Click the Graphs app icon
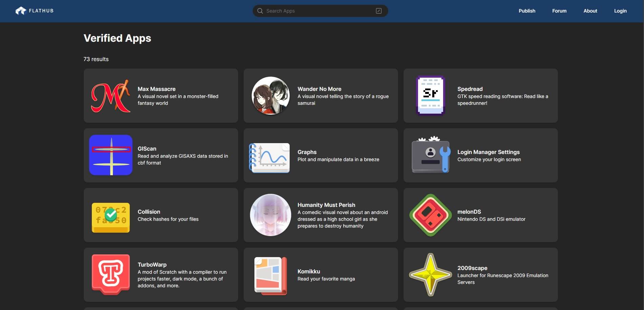Image resolution: width=644 pixels, height=310 pixels. pos(269,157)
